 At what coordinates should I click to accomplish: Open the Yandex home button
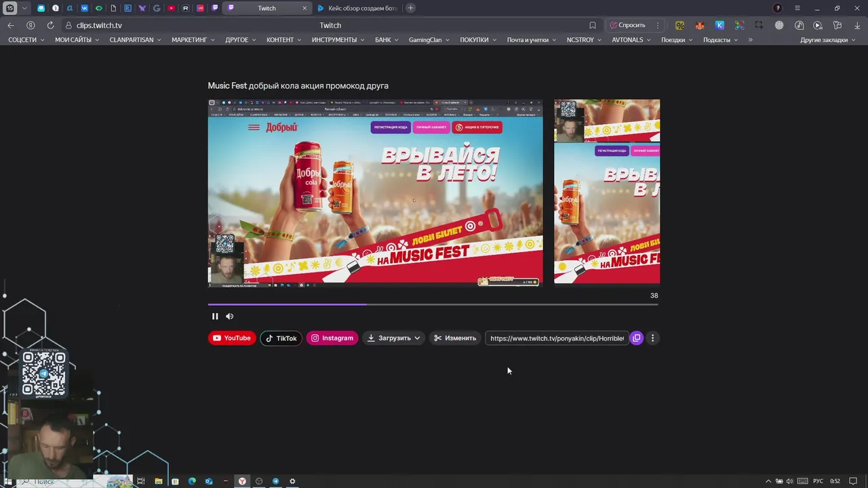(31, 25)
